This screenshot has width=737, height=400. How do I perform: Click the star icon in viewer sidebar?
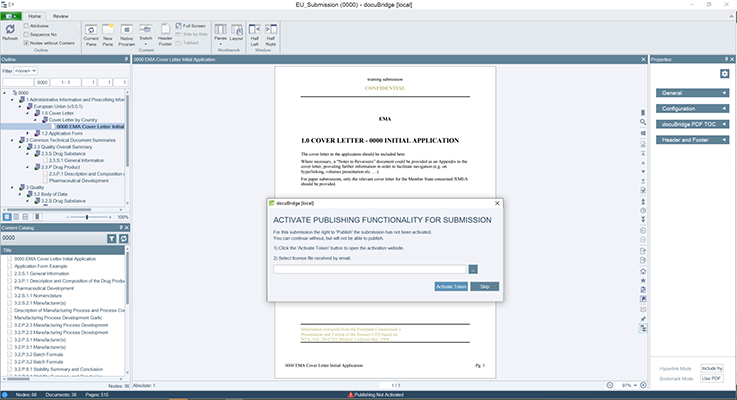(x=643, y=281)
